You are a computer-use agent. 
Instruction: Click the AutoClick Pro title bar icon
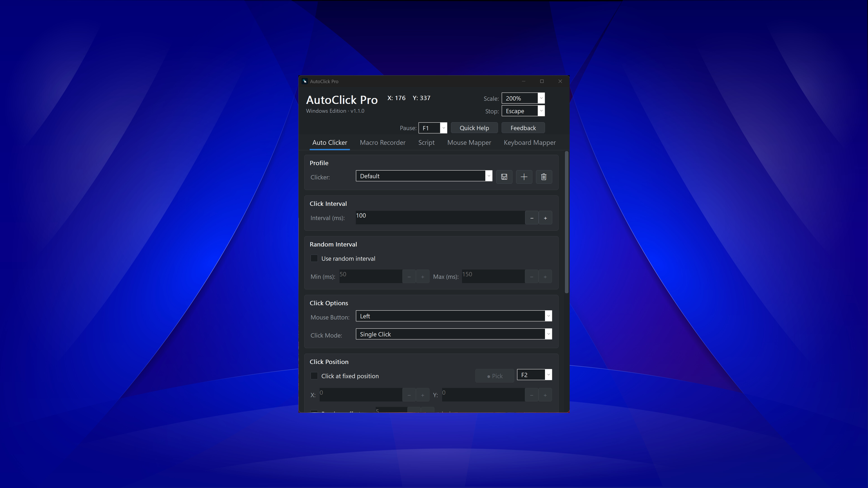coord(305,81)
